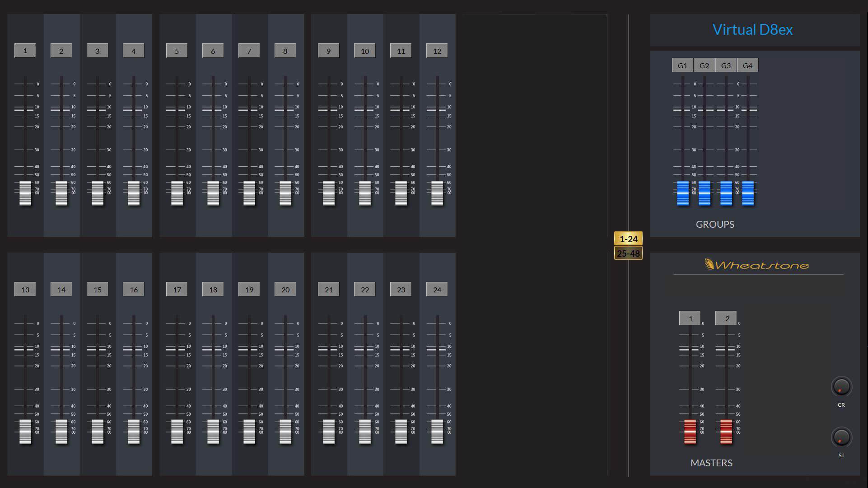
Task: Select group G3 button
Action: coord(726,65)
